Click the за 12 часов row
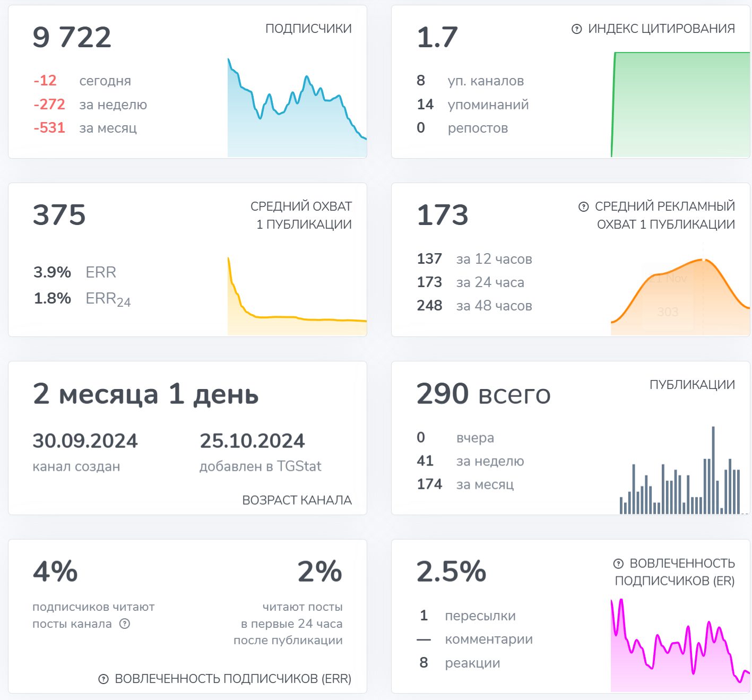 (x=474, y=259)
